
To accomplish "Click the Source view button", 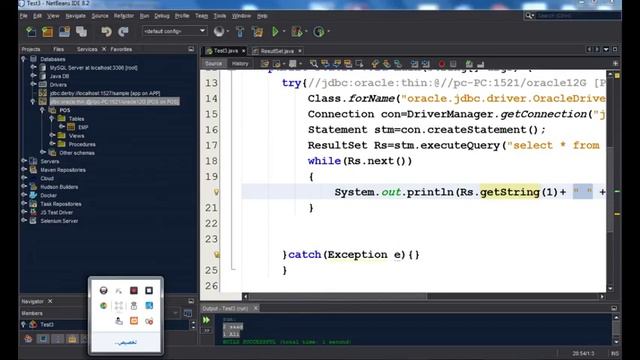I will click(x=213, y=64).
